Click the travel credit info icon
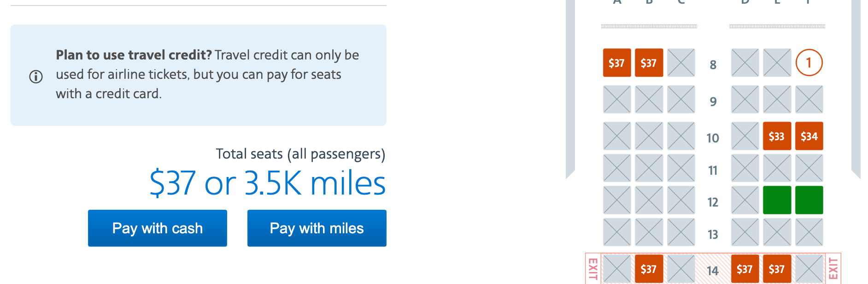This screenshot has width=868, height=284. (36, 77)
